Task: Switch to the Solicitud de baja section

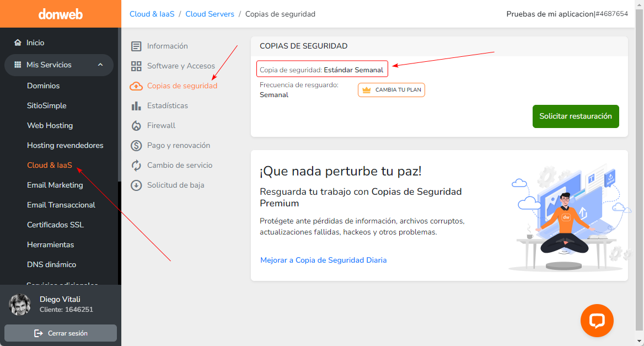Action: pyautogui.click(x=175, y=185)
